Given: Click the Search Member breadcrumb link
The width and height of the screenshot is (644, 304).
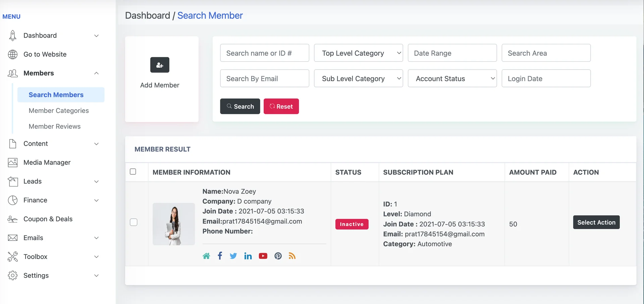Looking at the screenshot, I should pyautogui.click(x=210, y=15).
